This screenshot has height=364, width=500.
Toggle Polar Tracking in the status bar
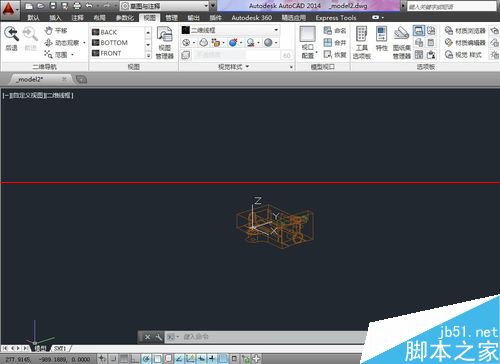click(x=146, y=359)
